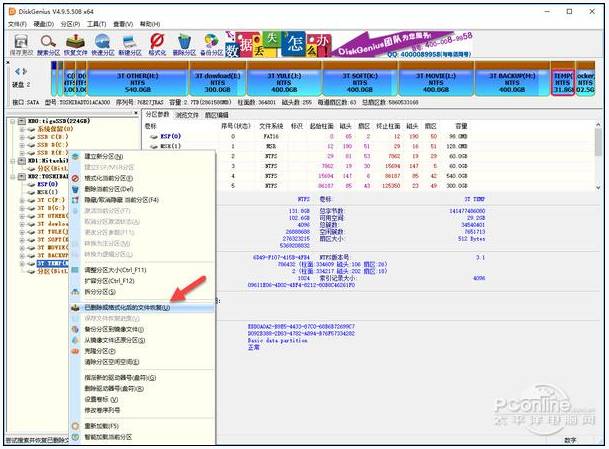Expand the 3T SOFT partition tree node
Screen dimensions: 609x449
(x=22, y=240)
